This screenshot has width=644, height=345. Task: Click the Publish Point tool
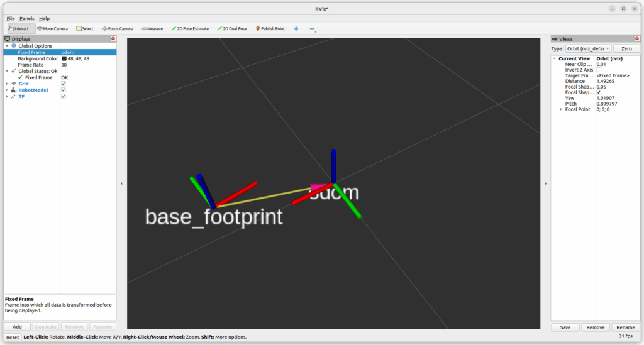[x=270, y=28]
